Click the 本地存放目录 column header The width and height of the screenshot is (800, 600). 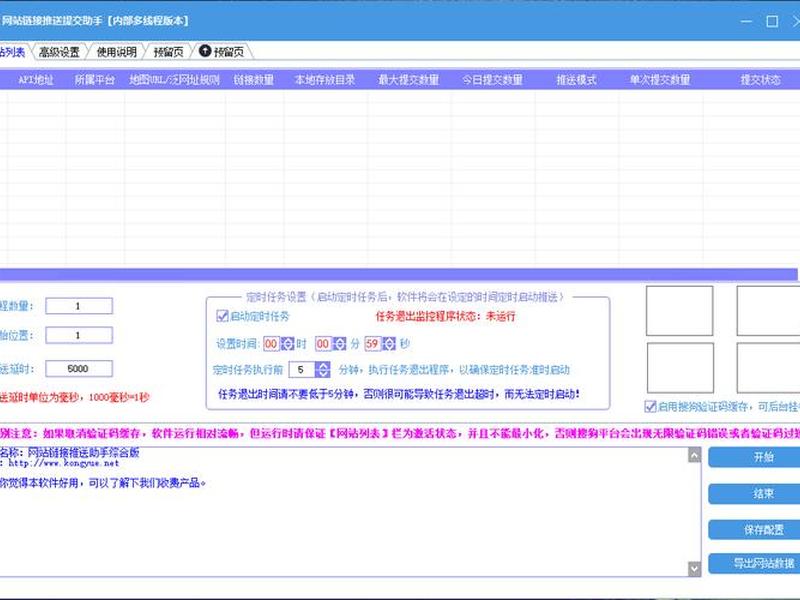pyautogui.click(x=325, y=80)
